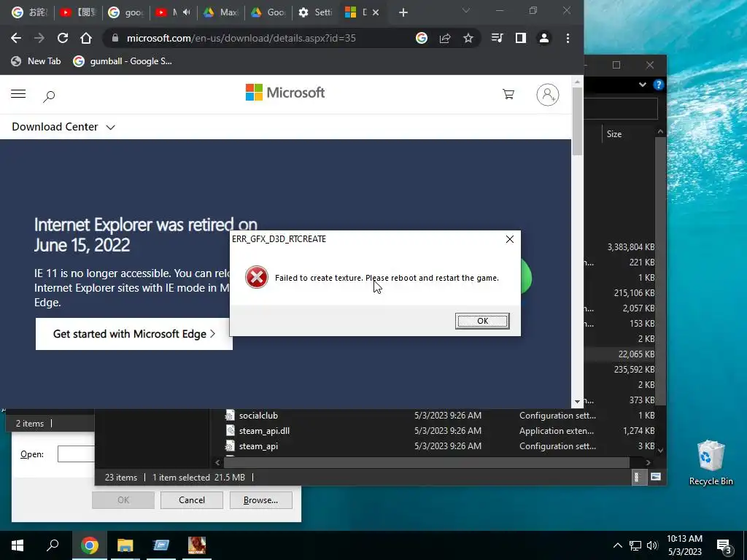Click the Microsoft site search icon
Screen dimensions: 747x560
click(49, 96)
